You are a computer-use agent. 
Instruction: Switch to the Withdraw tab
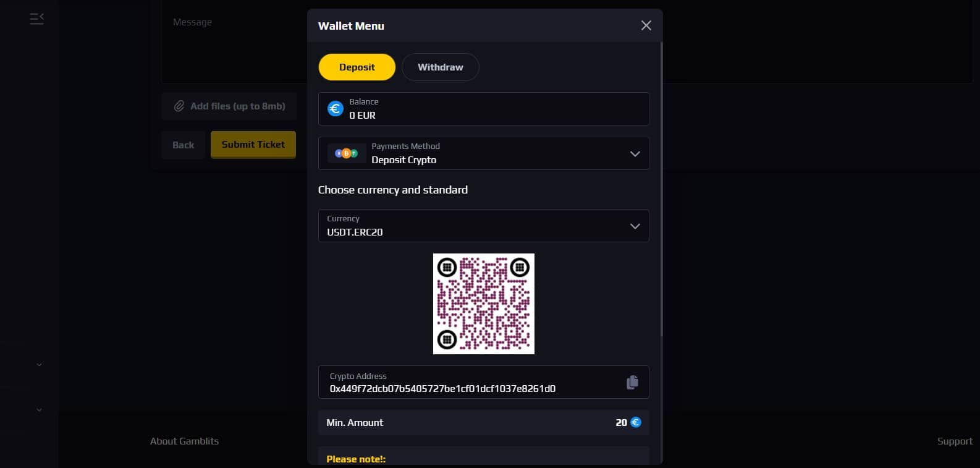(440, 67)
